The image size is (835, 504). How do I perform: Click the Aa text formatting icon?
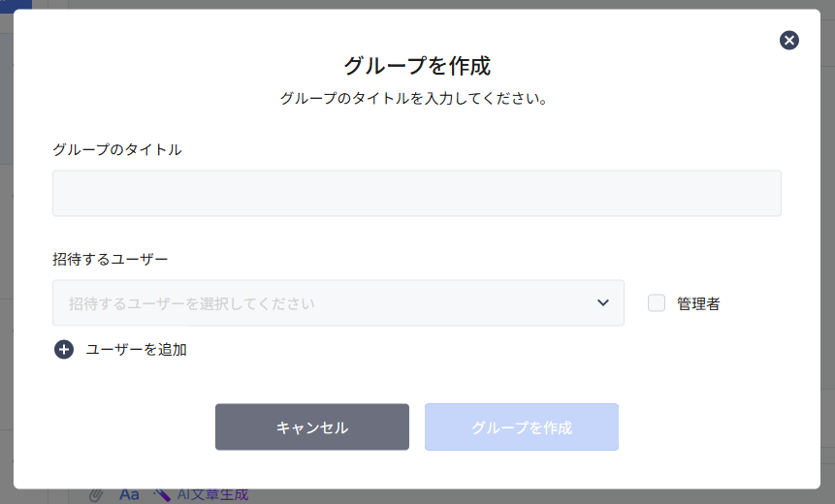point(129,495)
